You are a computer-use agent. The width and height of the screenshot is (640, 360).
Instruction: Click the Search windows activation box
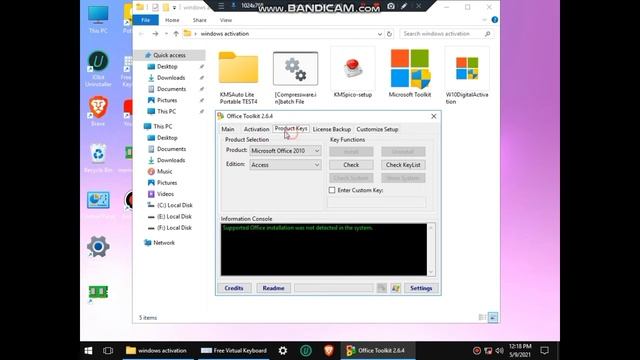pos(447,34)
